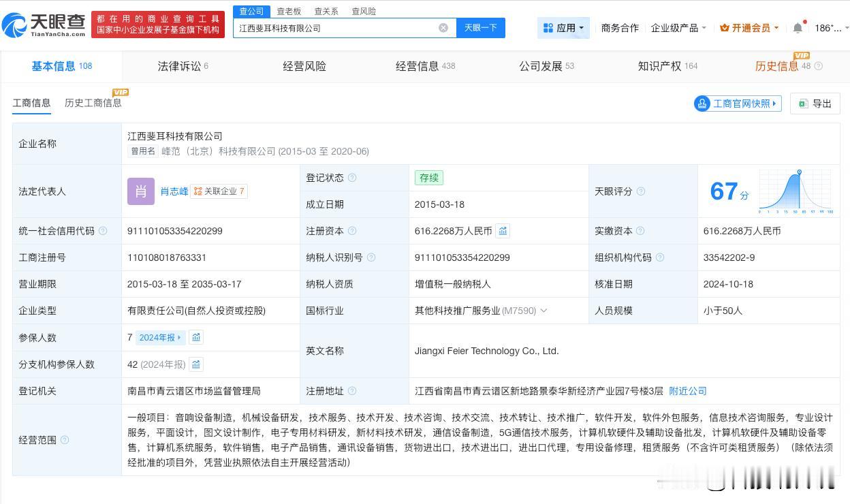
Task: Click the company search input field
Action: pos(334,28)
